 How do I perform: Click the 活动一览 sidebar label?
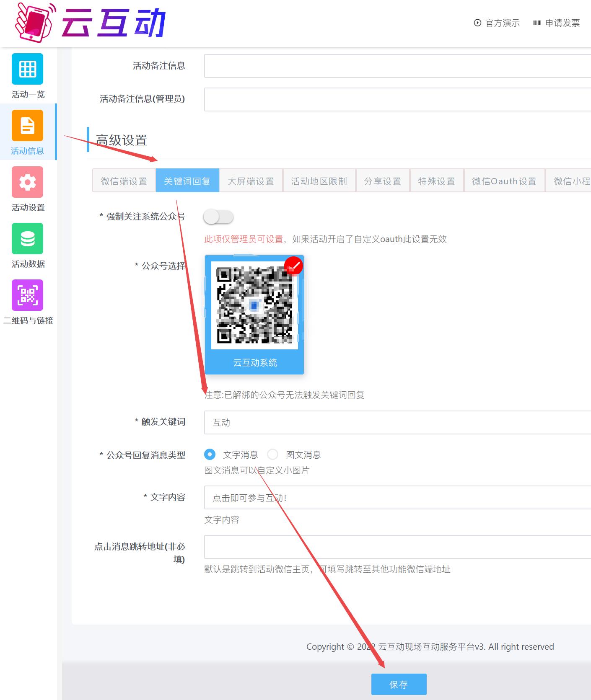(28, 94)
